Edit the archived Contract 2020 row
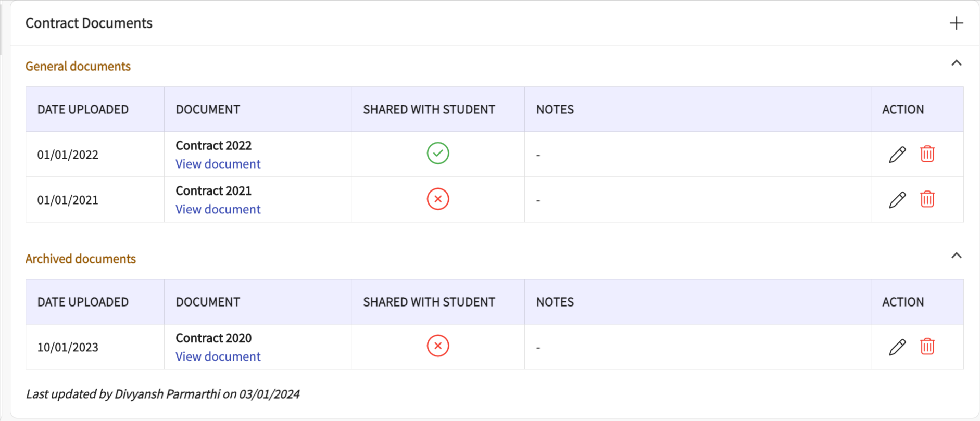This screenshot has height=421, width=980. pos(897,347)
